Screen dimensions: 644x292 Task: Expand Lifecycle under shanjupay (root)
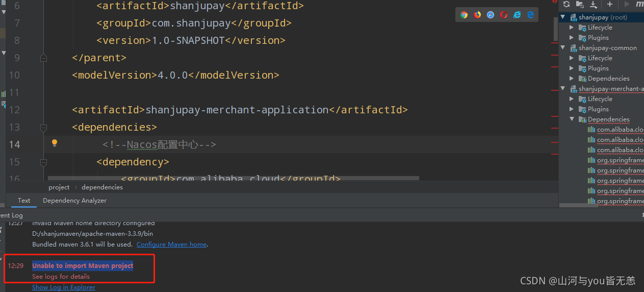(x=572, y=28)
